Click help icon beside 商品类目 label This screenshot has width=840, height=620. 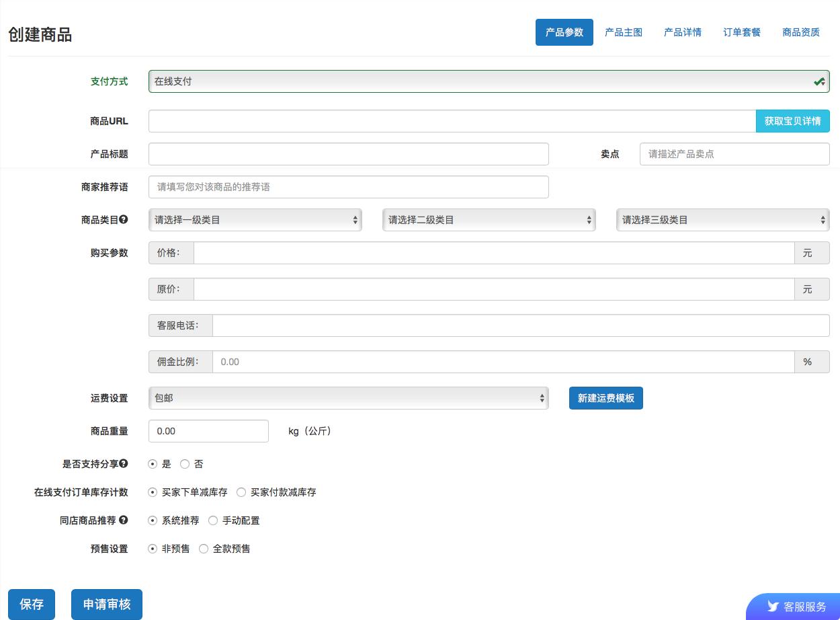pyautogui.click(x=124, y=220)
